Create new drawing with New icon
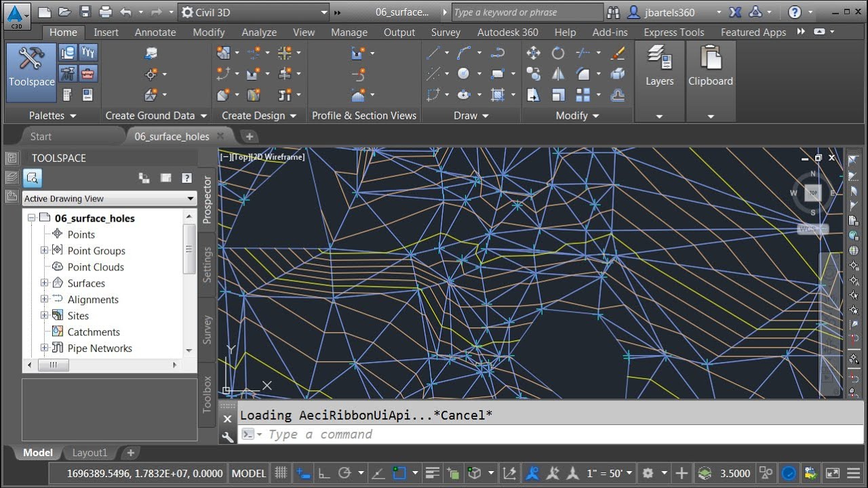 coord(44,12)
